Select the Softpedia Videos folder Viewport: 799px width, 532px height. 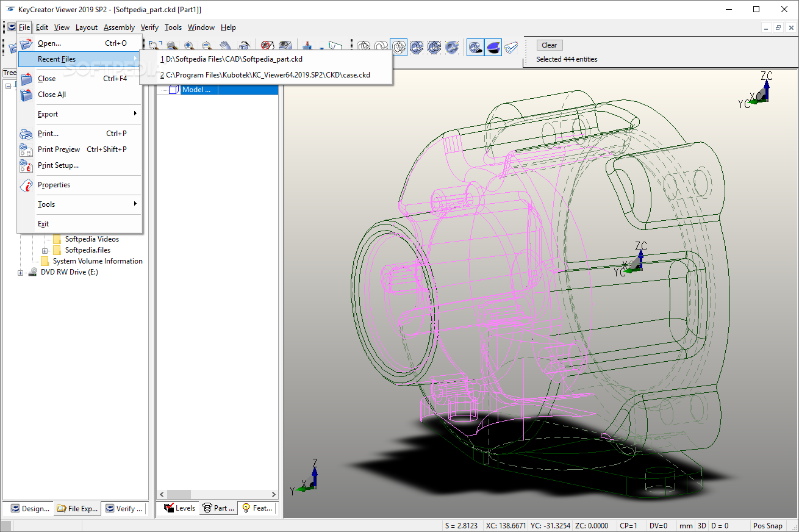coord(92,239)
